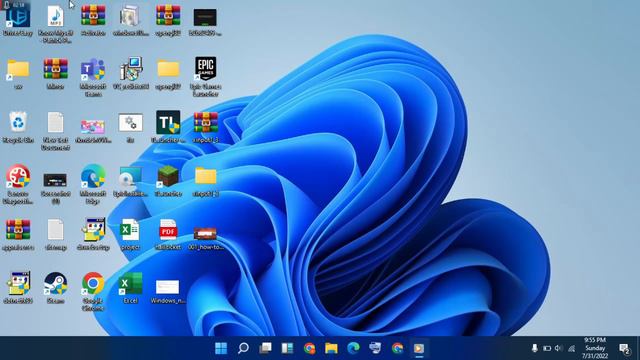Select the Recycle Bin icon

(x=18, y=127)
